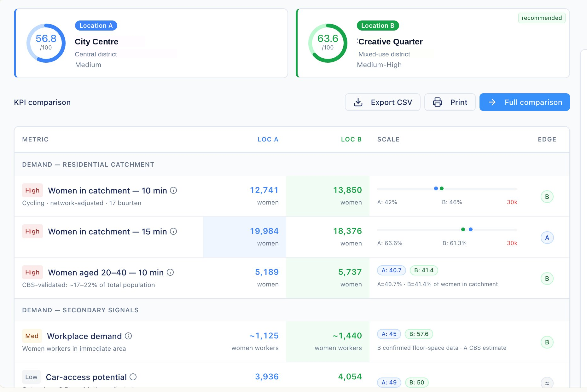Click the arrow icon in Full comparison
The image size is (587, 392).
coord(492,102)
